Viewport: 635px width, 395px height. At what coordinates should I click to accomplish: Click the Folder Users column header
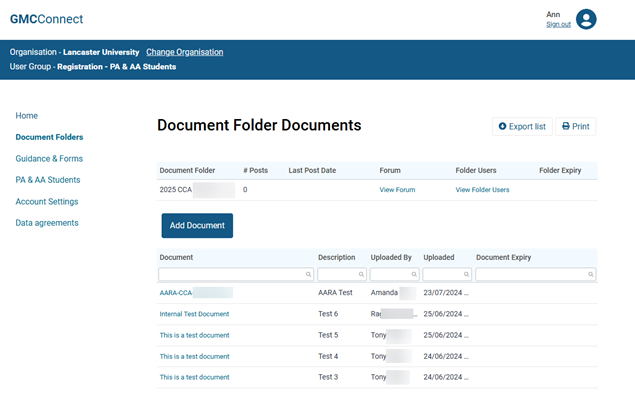pos(476,171)
